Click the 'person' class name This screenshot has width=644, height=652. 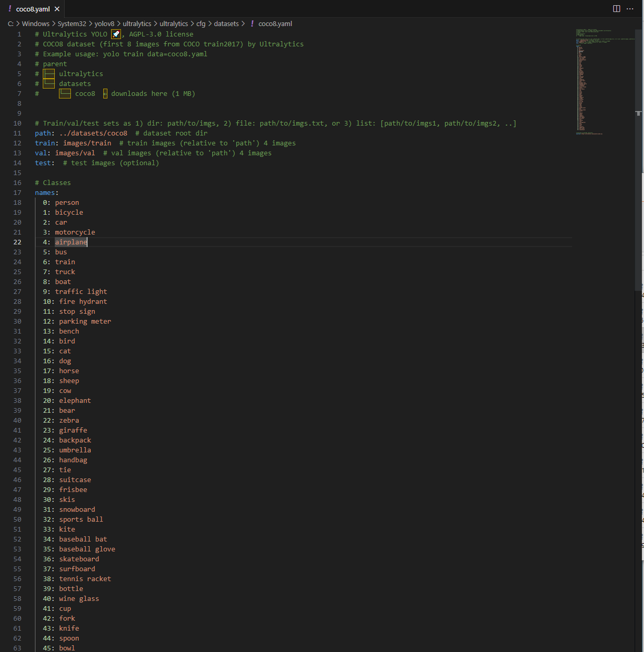click(x=67, y=203)
